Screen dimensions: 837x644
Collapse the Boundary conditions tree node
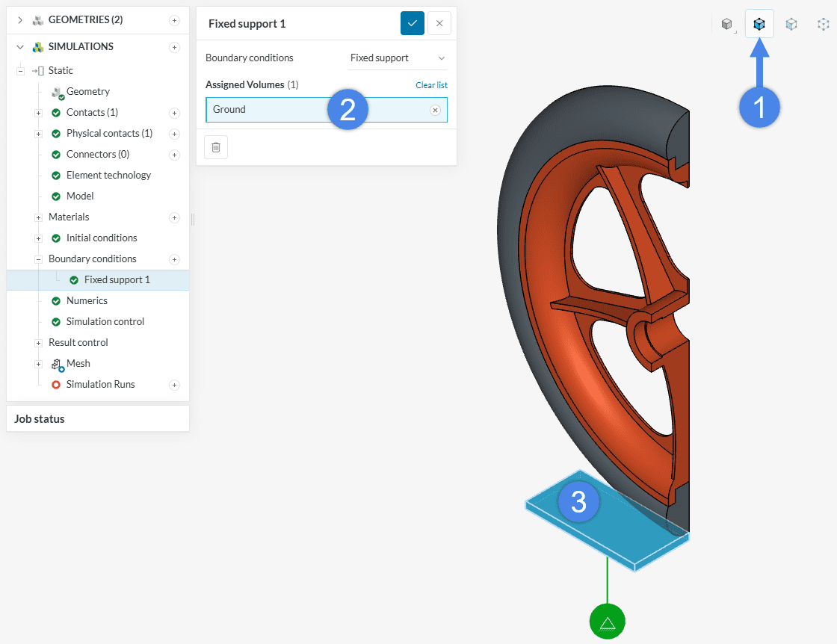38,259
